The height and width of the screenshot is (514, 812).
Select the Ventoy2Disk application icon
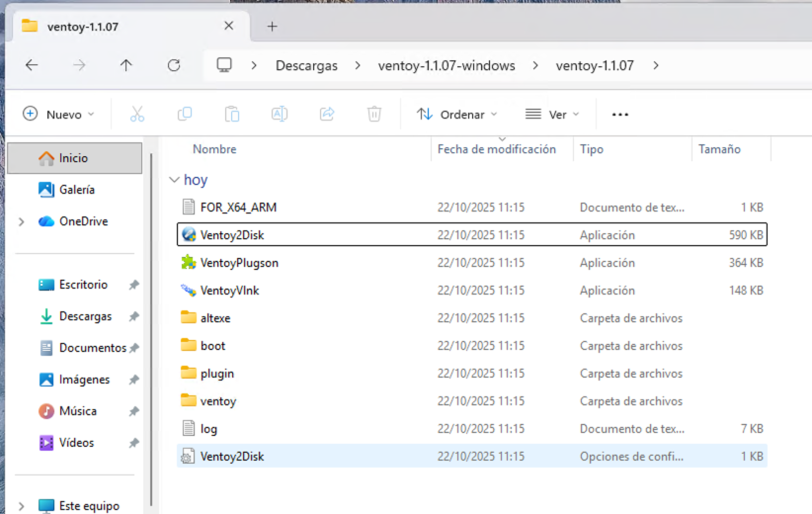point(189,235)
